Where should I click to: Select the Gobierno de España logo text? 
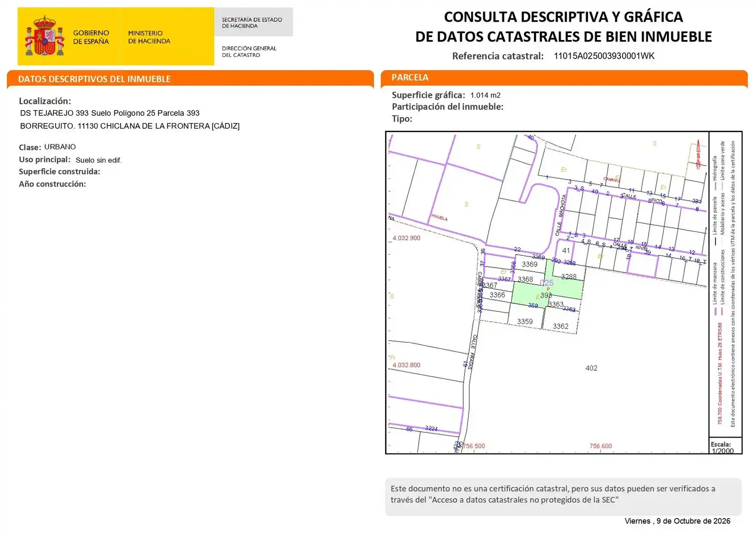(91, 37)
